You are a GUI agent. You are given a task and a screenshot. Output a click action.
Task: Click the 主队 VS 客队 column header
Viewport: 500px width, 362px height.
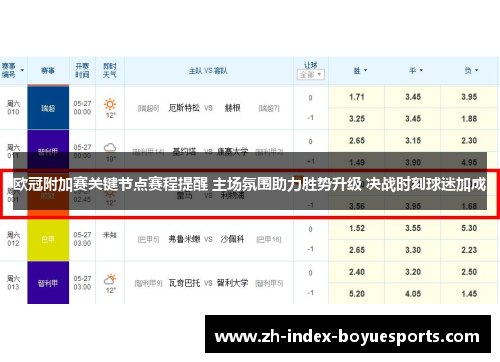tap(208, 71)
